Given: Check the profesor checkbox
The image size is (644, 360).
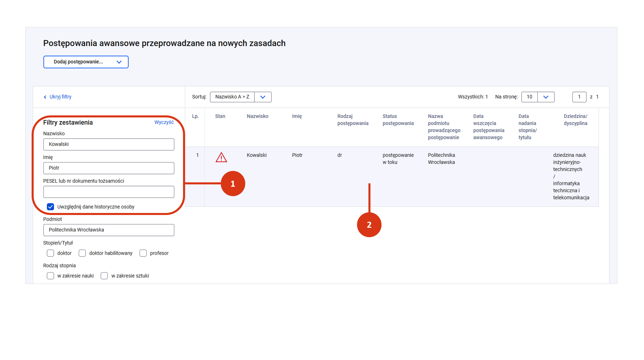Looking at the screenshot, I should pos(143,253).
